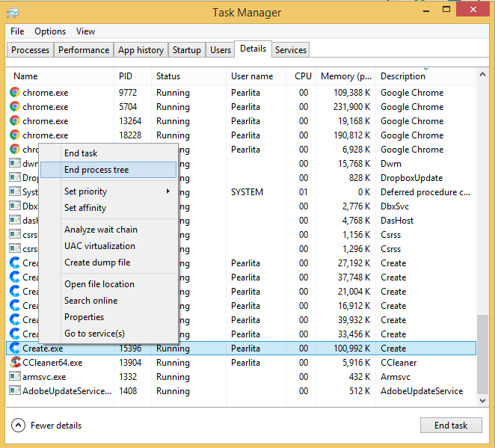Image resolution: width=495 pixels, height=448 pixels.
Task: Click the process icon in the Dwm row
Action: (15, 163)
